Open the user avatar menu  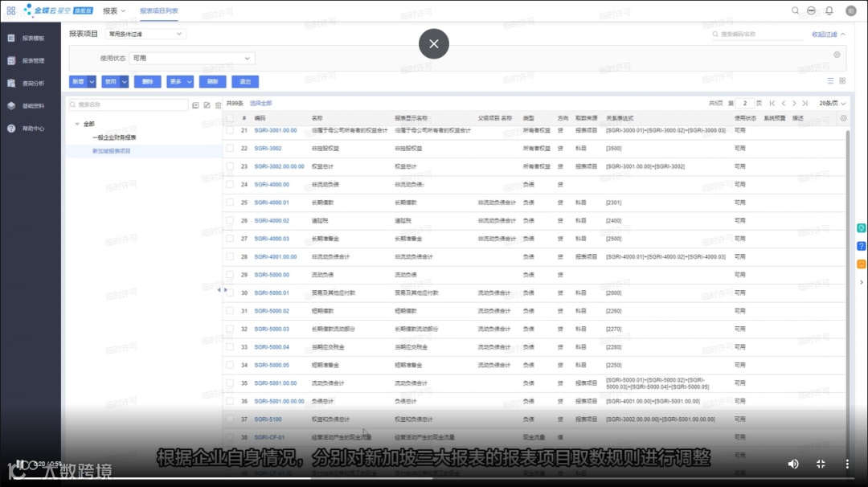click(x=851, y=10)
